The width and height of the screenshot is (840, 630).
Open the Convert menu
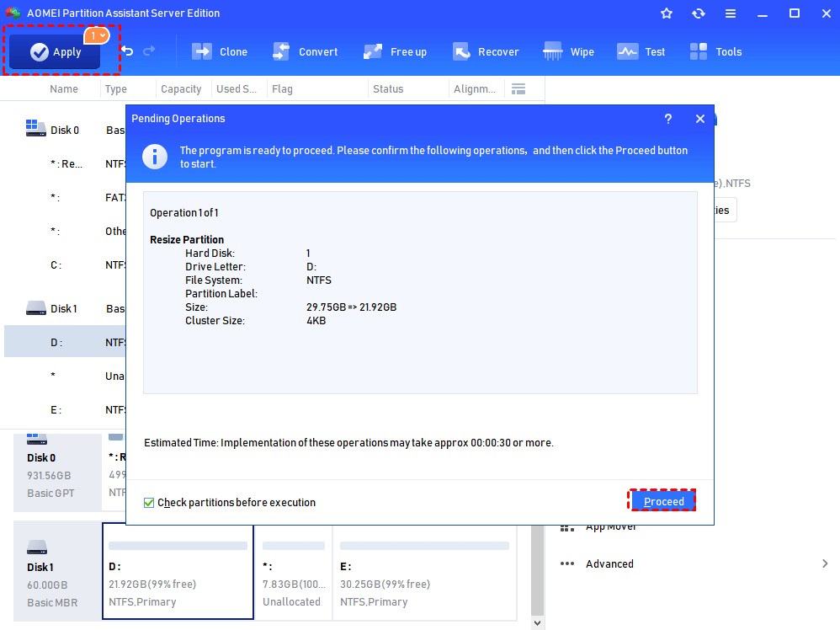tap(306, 52)
